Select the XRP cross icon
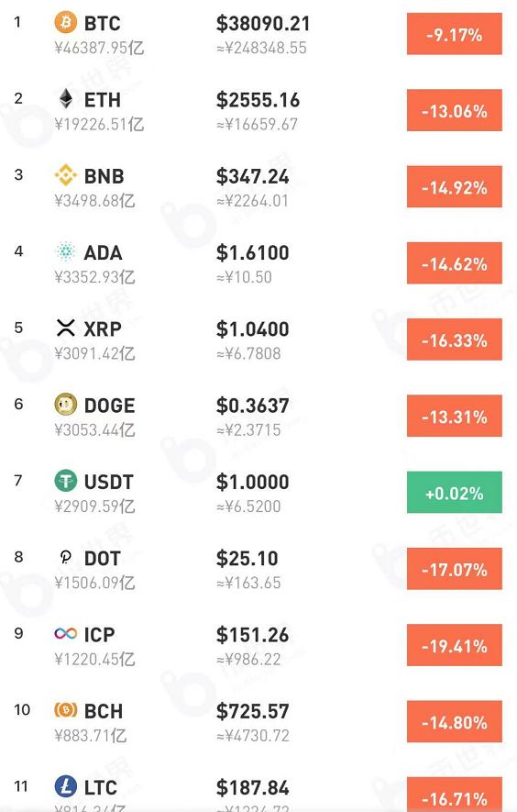The height and width of the screenshot is (812, 517). [x=66, y=328]
